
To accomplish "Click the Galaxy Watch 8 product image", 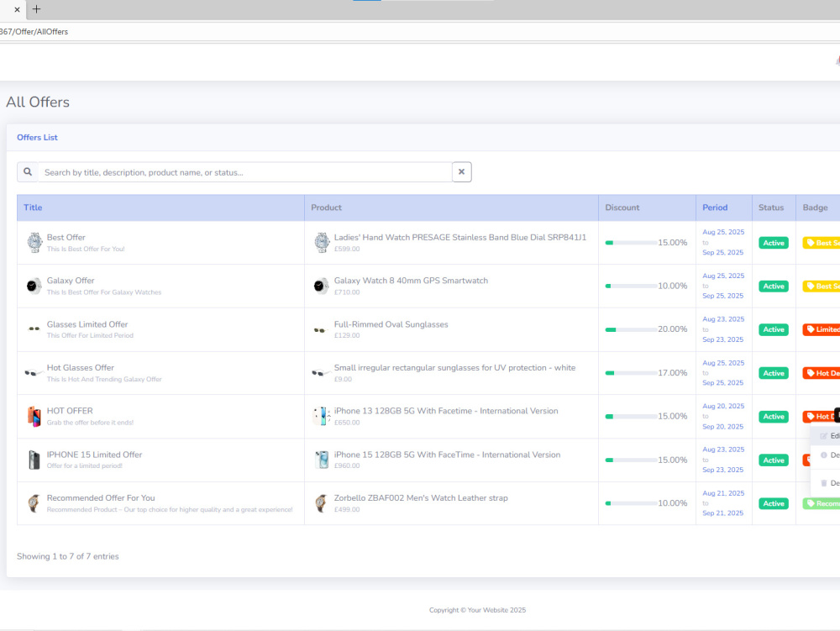I will (x=322, y=286).
